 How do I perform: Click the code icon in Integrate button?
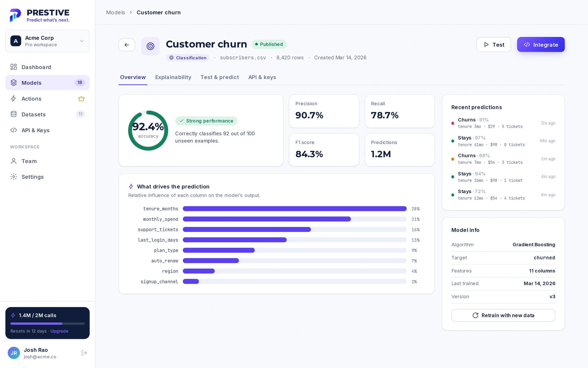(527, 44)
